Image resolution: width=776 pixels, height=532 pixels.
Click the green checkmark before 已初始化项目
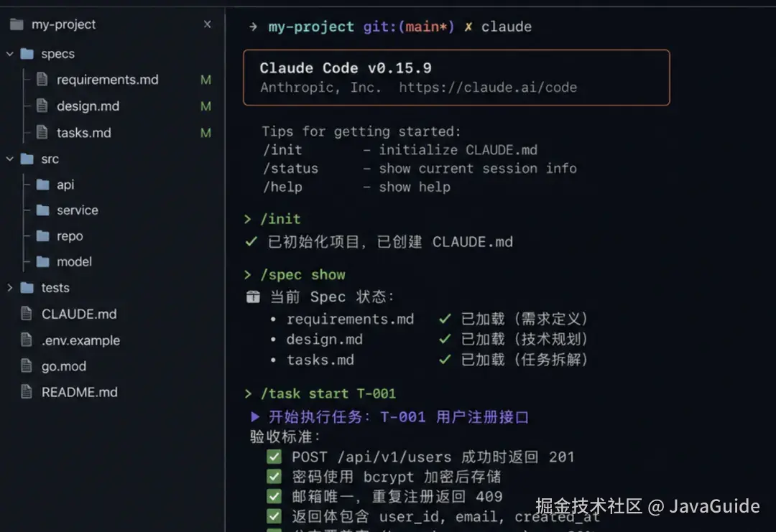(x=251, y=241)
